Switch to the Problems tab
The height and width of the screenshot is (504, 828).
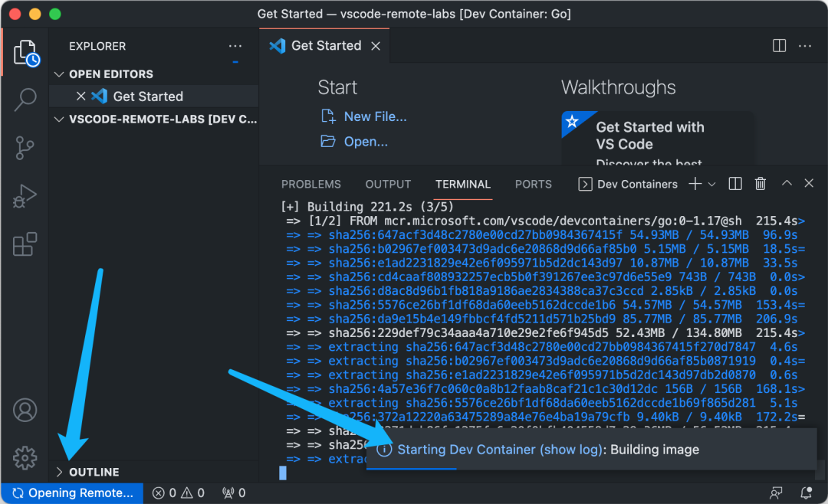[x=311, y=184]
